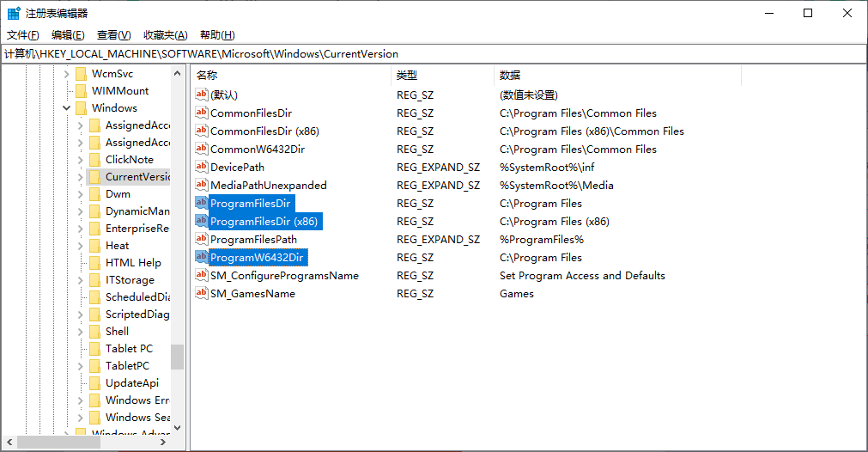
Task: Expand the ClickNote tree node
Action: click(80, 160)
